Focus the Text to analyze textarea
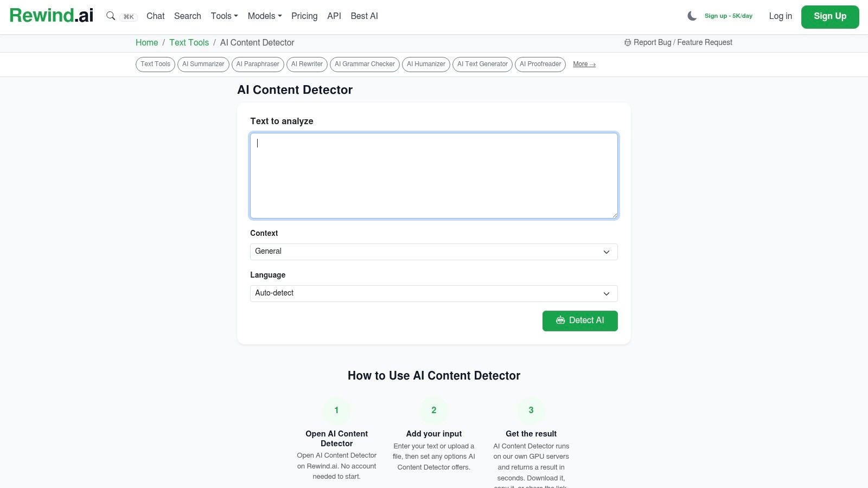868x488 pixels. pos(434,176)
